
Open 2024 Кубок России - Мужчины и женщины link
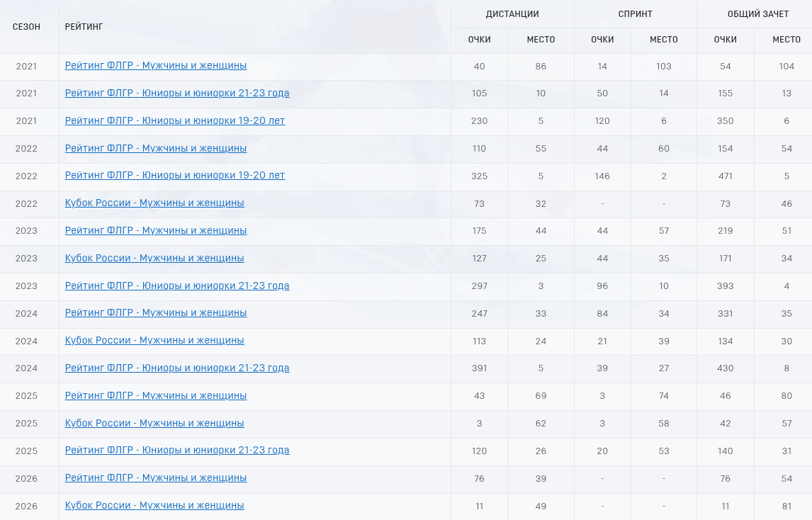click(154, 340)
